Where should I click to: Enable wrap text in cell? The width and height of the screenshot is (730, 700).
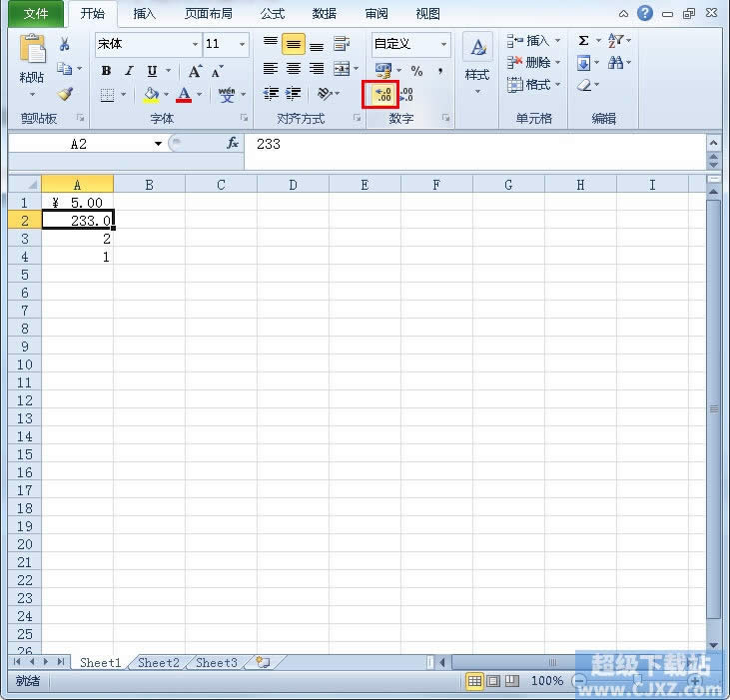pos(342,44)
